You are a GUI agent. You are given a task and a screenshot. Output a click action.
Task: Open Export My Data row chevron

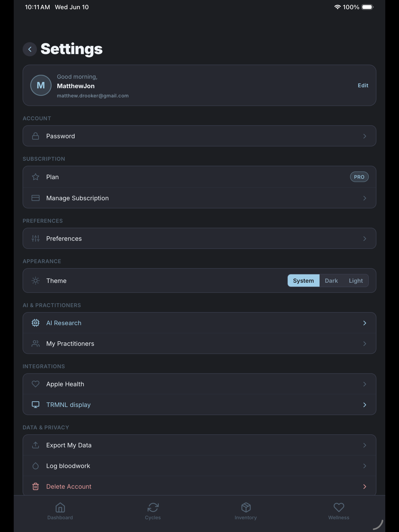[x=365, y=445]
